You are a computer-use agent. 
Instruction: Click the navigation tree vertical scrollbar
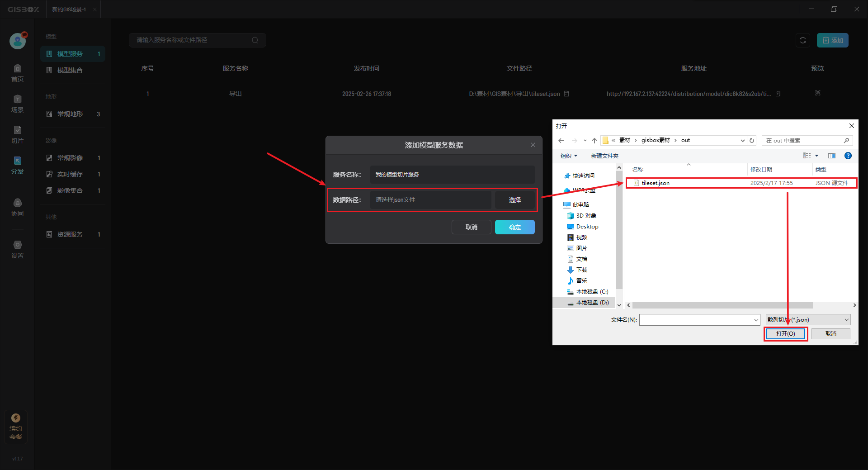619,231
